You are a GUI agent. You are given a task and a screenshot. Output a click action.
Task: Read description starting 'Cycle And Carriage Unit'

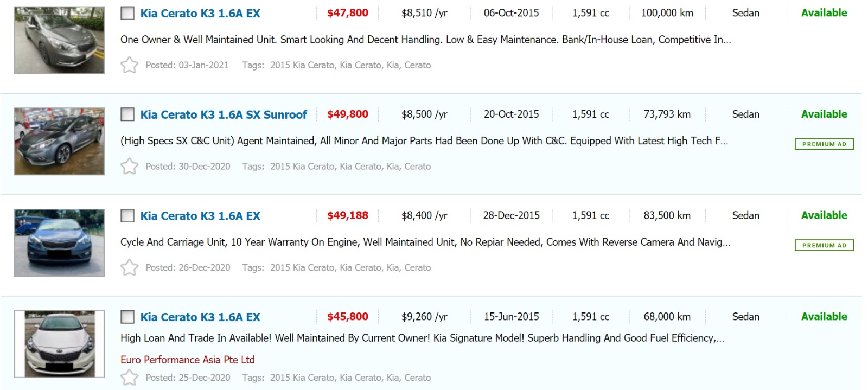tap(425, 242)
